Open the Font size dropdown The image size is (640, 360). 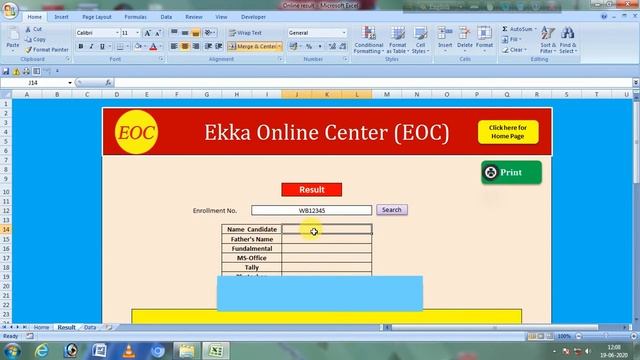(x=138, y=33)
